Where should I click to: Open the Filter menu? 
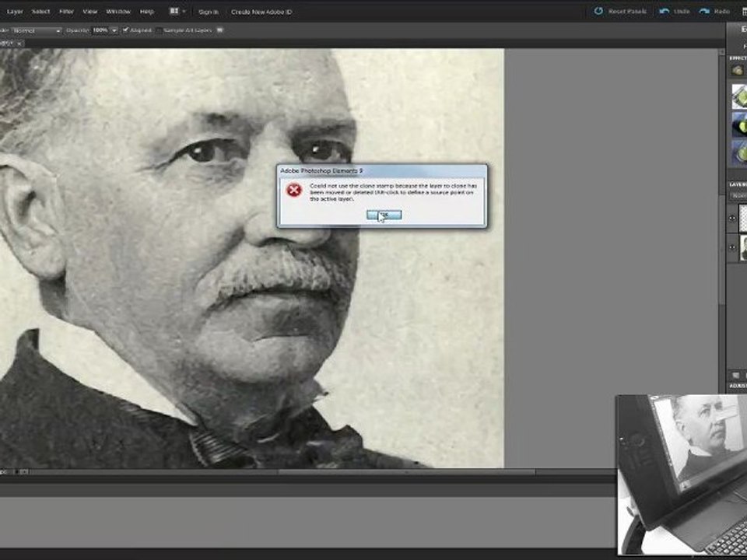tap(66, 12)
